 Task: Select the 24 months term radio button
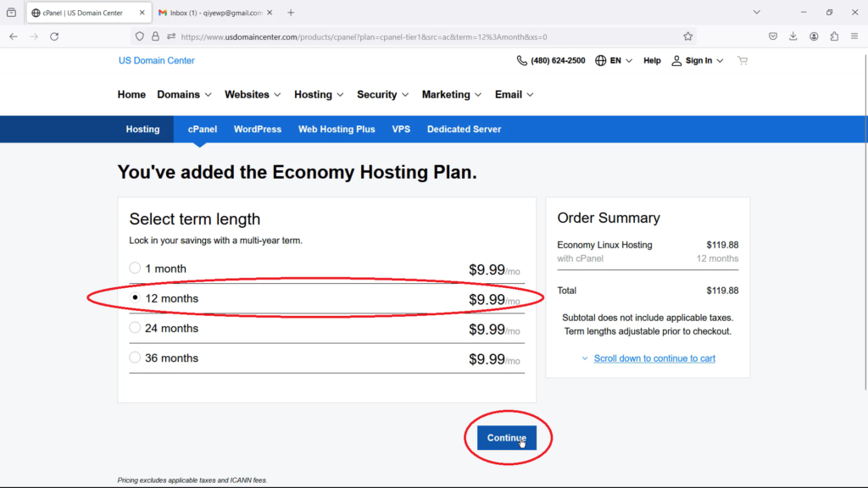point(135,328)
